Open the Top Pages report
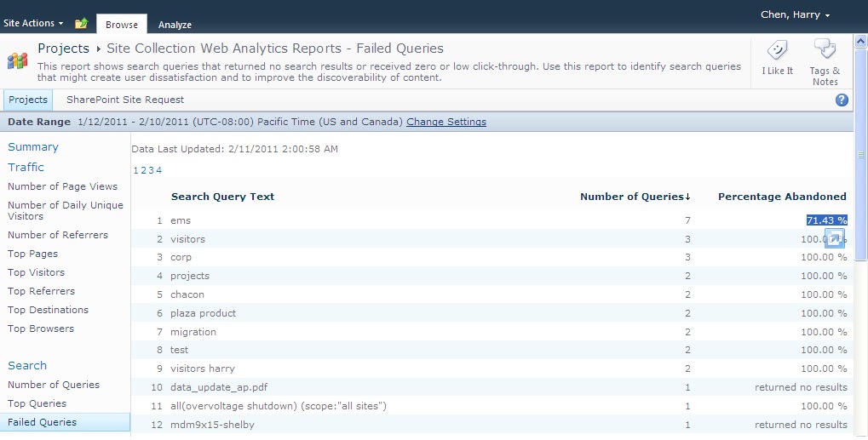Image resolution: width=868 pixels, height=440 pixels. [x=32, y=254]
